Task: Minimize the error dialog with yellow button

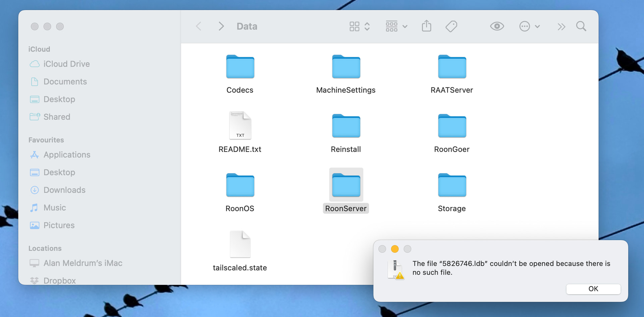Action: (395, 249)
